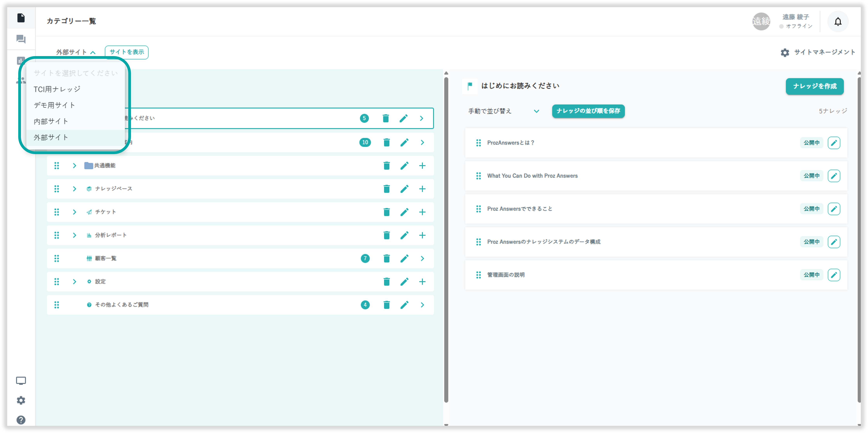Select TCI用ナレッジ from site list
The image size is (868, 433).
point(57,89)
